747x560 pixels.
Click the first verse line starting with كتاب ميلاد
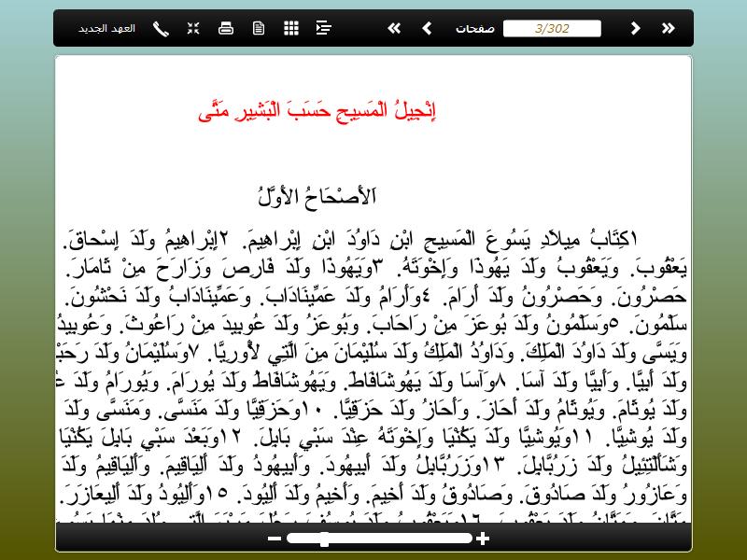pyautogui.click(x=373, y=238)
